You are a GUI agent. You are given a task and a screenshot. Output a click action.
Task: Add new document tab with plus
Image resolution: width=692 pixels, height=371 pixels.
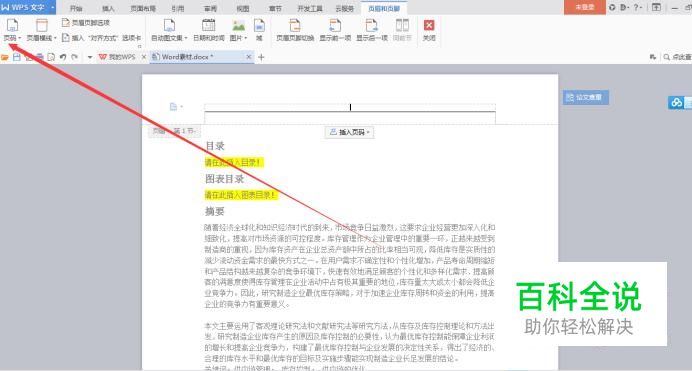point(261,57)
